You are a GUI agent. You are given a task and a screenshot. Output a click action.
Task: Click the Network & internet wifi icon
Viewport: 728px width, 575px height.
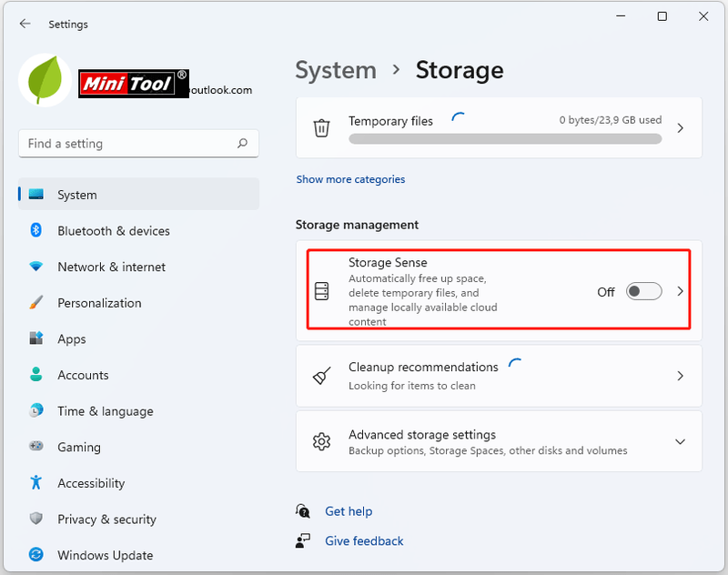(x=35, y=267)
